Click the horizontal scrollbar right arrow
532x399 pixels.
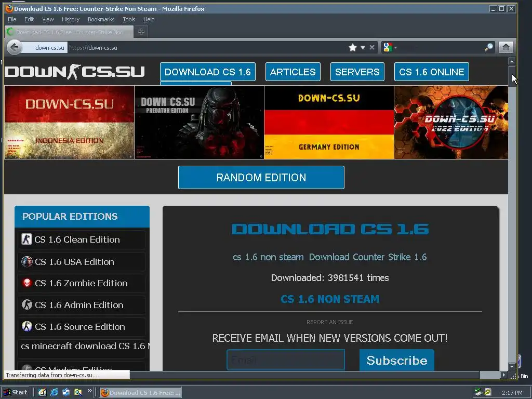[504, 375]
